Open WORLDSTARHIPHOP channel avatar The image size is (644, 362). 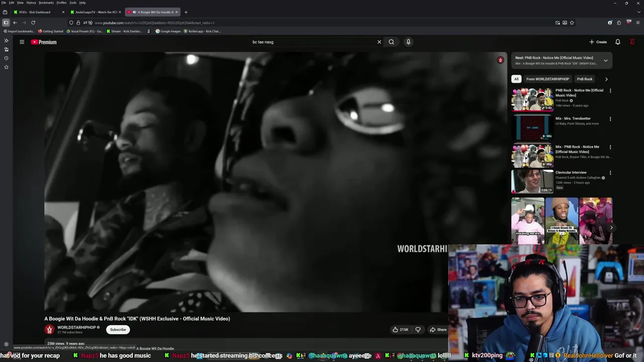(49, 330)
